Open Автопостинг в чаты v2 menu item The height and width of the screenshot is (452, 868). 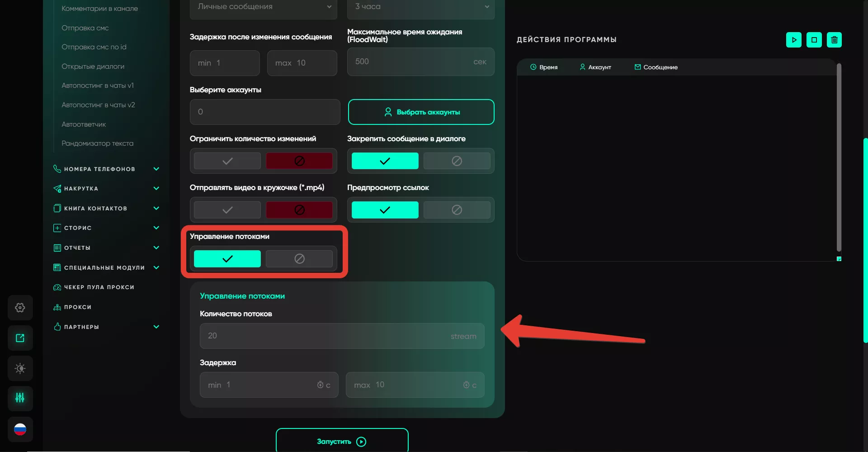[98, 105]
